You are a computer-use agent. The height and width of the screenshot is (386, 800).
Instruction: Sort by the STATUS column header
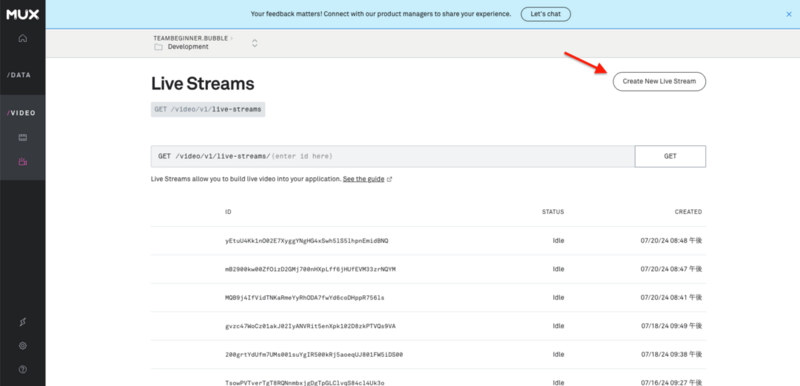pos(553,212)
